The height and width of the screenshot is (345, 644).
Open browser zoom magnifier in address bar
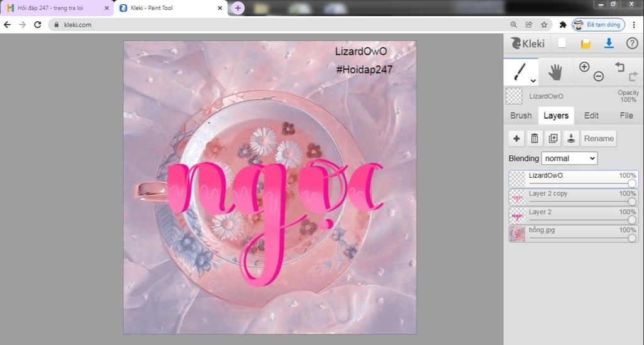pos(513,25)
